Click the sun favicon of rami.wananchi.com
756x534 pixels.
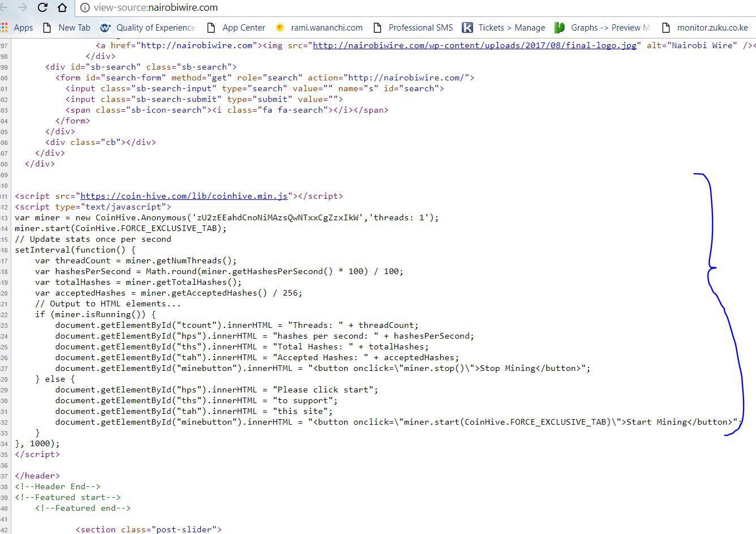tap(280, 27)
